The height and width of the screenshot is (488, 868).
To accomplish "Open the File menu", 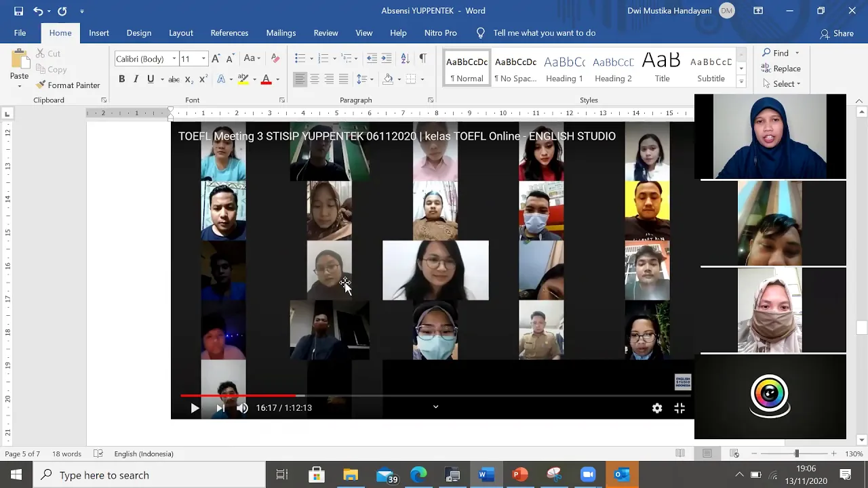I will pos(20,33).
